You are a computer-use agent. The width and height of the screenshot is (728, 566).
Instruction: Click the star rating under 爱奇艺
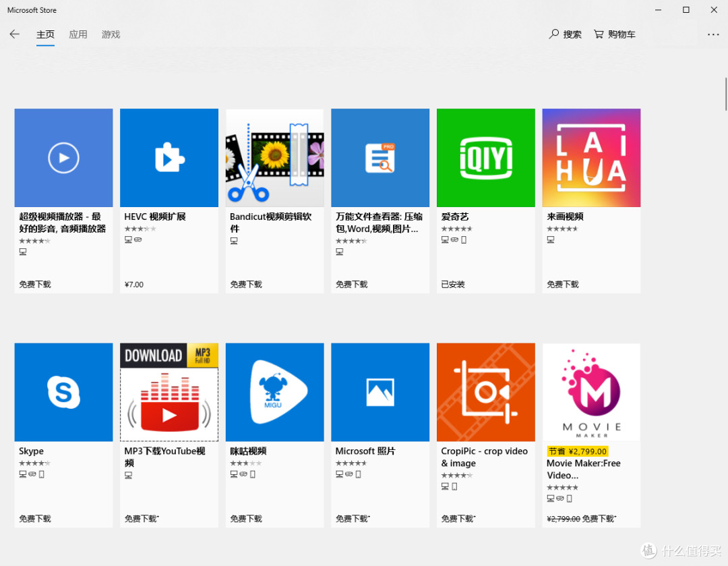(x=456, y=229)
